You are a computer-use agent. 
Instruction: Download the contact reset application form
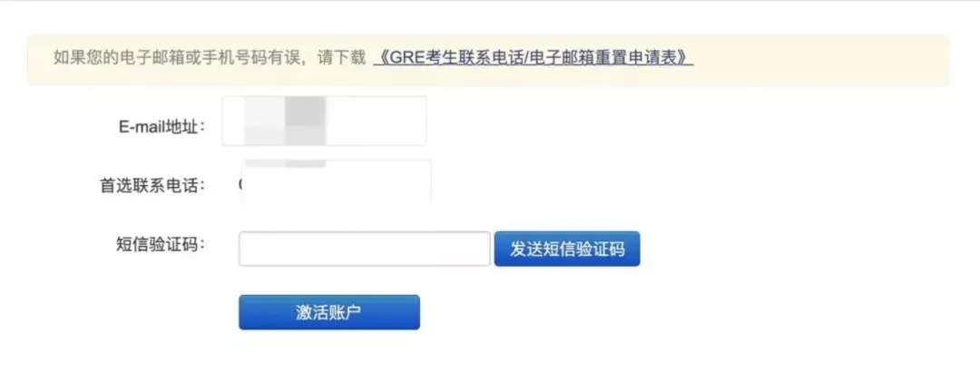click(534, 58)
